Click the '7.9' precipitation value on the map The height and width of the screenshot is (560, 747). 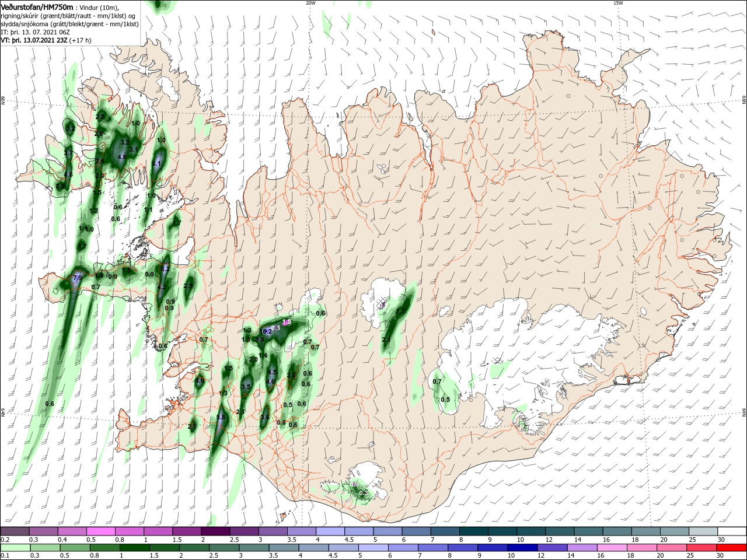78,278
